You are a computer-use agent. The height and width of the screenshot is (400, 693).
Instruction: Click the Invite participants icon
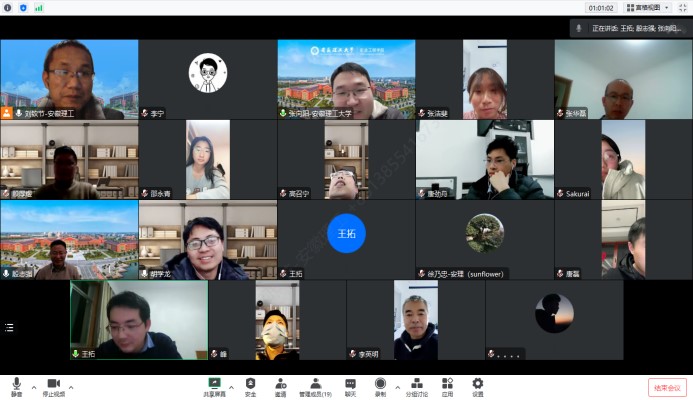click(x=280, y=385)
